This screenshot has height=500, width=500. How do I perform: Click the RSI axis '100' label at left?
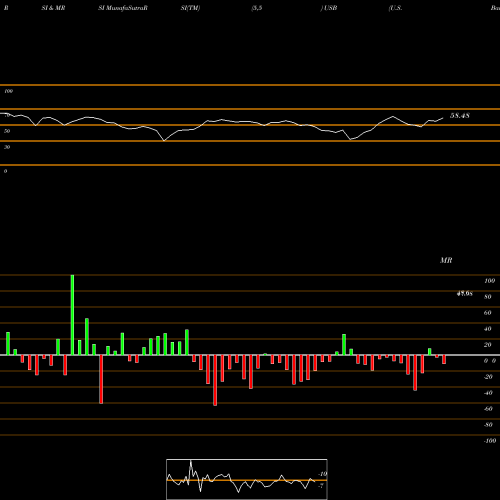pos(8,91)
